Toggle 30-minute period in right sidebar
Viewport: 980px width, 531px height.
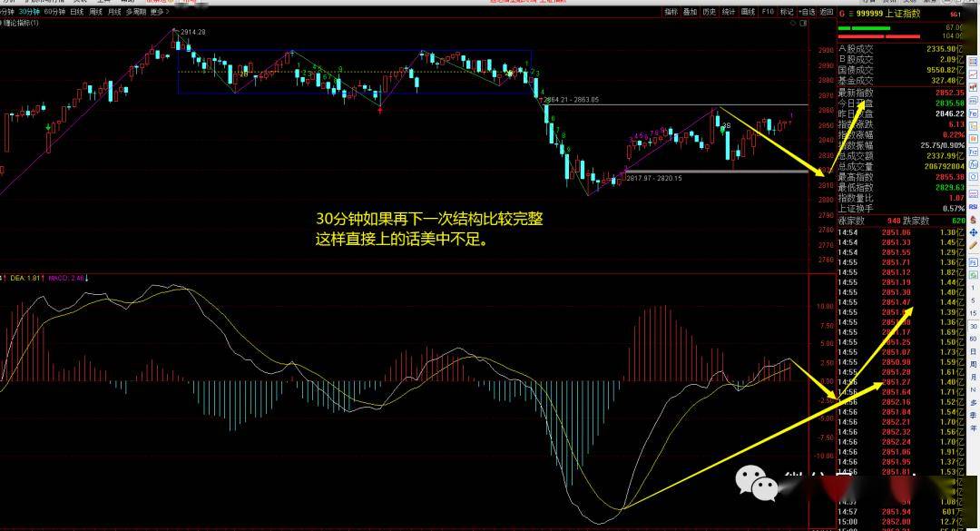click(x=973, y=326)
